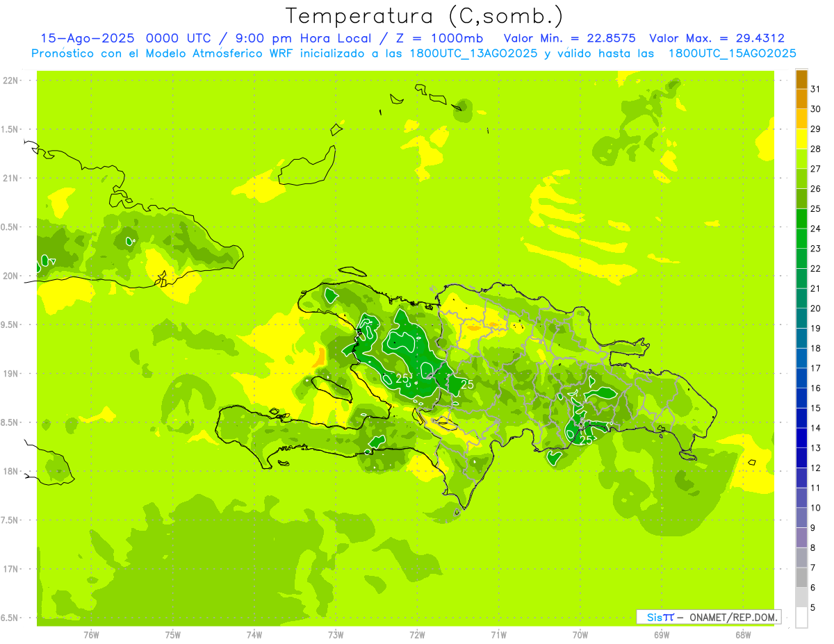Click the legend value 31

[x=816, y=89]
